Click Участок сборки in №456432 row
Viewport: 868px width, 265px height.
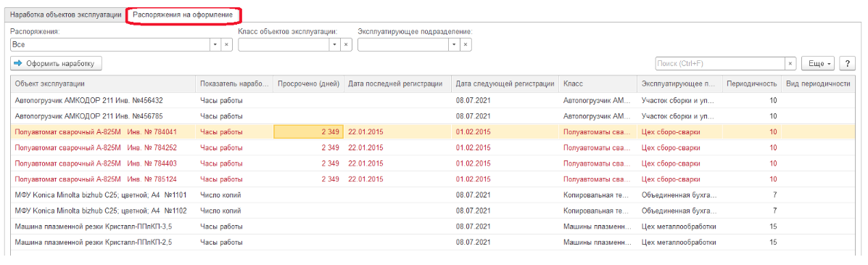click(677, 100)
